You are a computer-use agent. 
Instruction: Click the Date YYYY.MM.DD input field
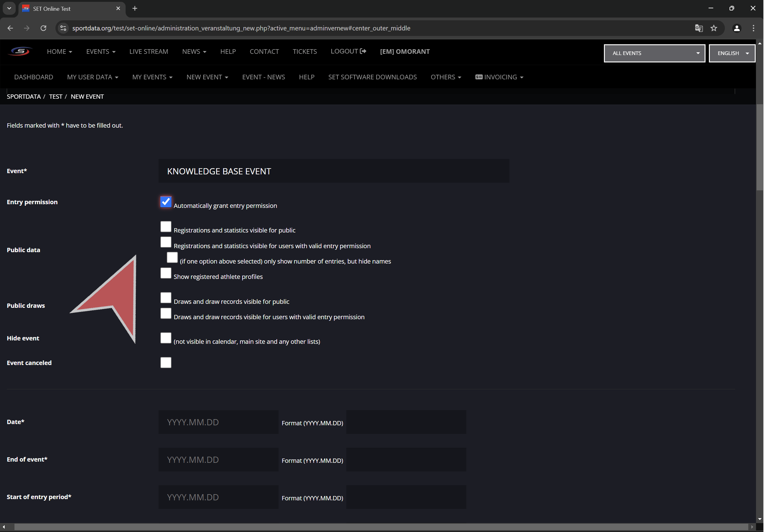pyautogui.click(x=218, y=422)
